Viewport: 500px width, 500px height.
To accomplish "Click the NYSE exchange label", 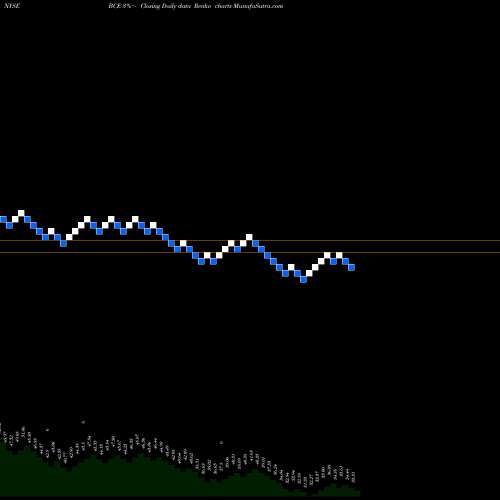I will pyautogui.click(x=12, y=6).
